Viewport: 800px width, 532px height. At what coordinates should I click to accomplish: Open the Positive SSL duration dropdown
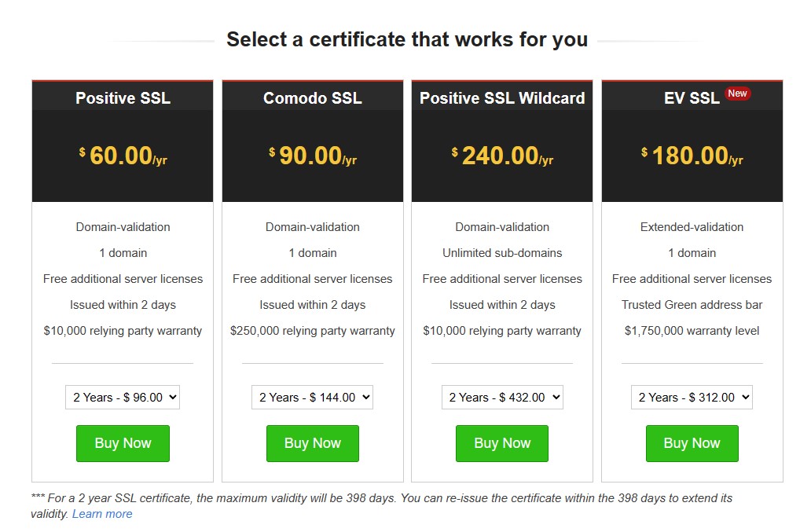pyautogui.click(x=122, y=397)
